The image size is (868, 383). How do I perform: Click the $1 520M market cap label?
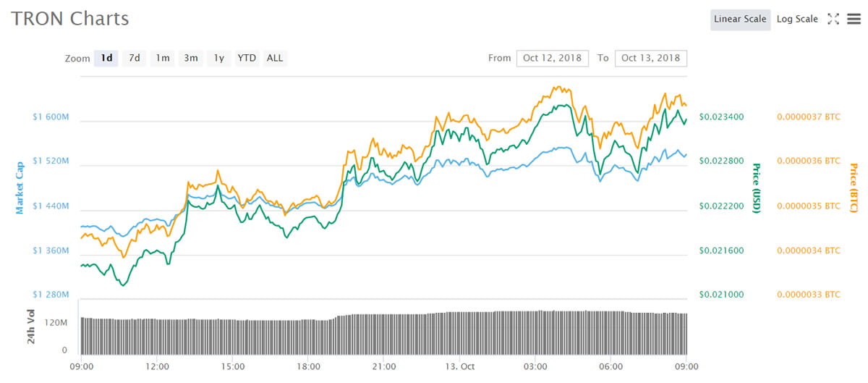tap(51, 161)
